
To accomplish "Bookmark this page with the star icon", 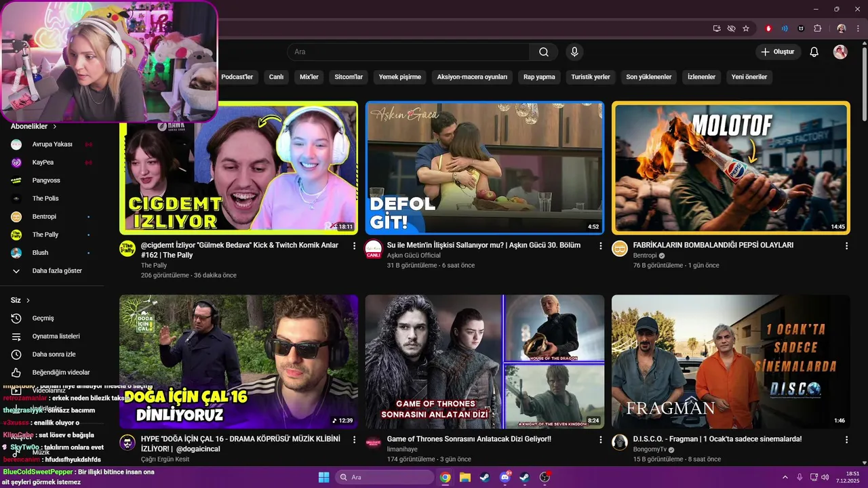I will click(x=746, y=28).
